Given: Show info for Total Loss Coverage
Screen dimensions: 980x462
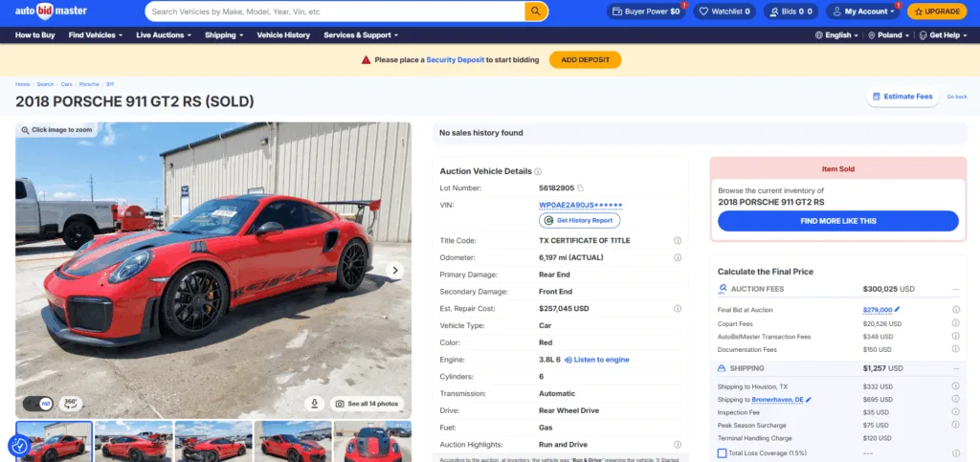Looking at the screenshot, I should (956, 453).
